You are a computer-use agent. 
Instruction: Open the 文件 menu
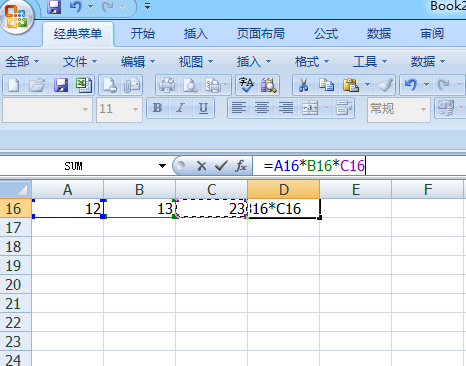[x=80, y=62]
